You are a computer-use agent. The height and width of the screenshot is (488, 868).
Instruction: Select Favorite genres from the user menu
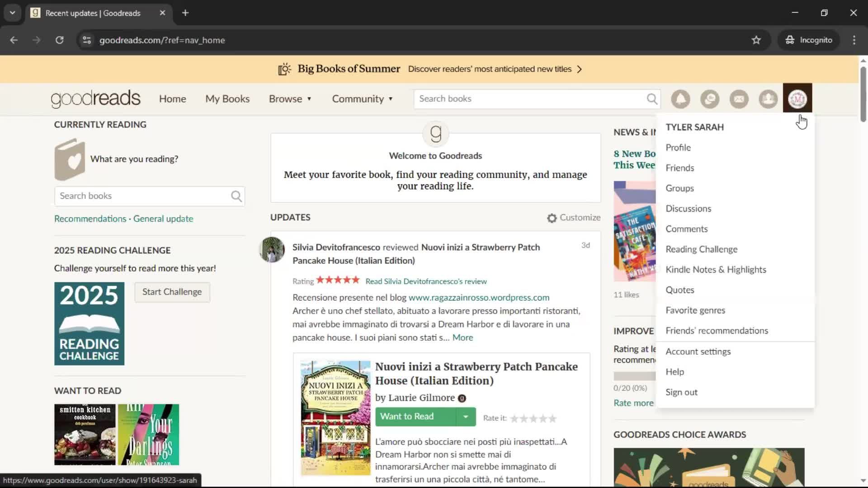point(695,310)
